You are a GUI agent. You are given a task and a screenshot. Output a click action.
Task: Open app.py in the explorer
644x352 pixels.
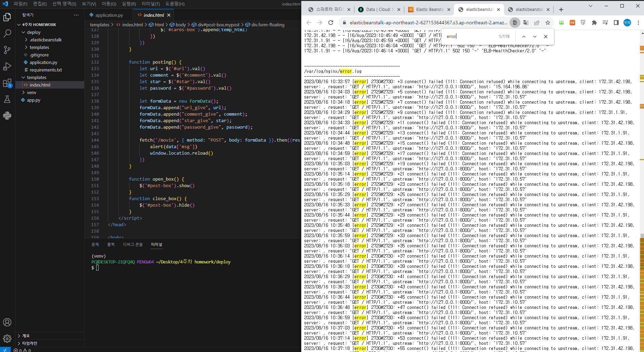point(50,100)
